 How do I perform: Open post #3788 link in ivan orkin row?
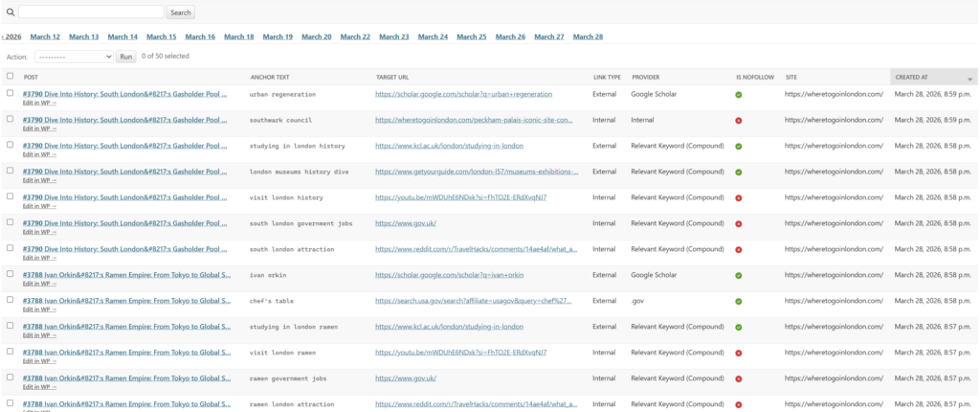click(x=127, y=275)
